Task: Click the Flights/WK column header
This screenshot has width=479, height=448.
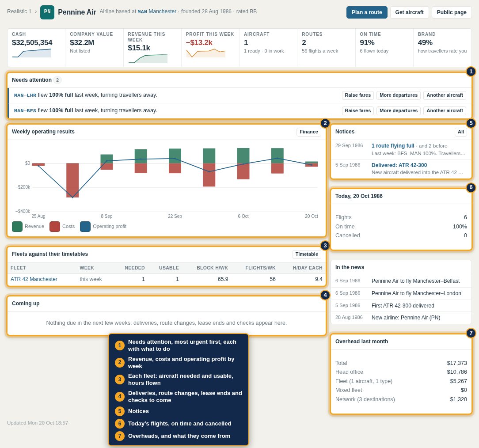Action: pyautogui.click(x=260, y=268)
